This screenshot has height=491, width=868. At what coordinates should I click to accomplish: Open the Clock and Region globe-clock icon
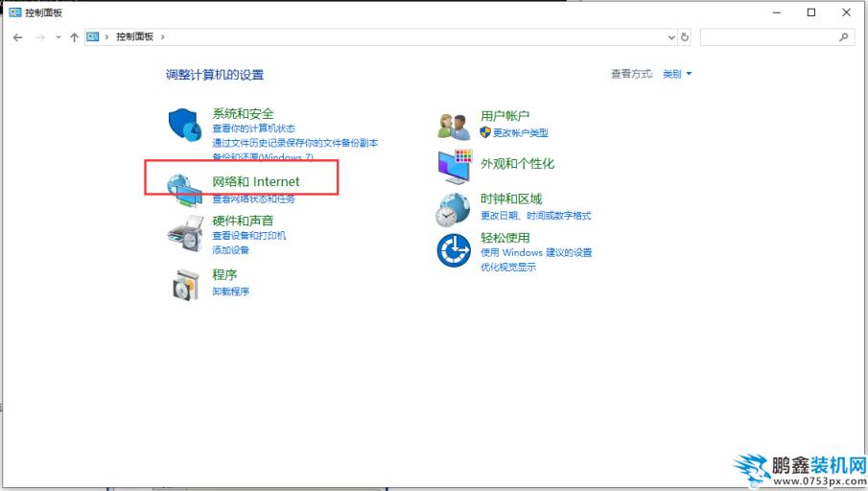tap(453, 210)
